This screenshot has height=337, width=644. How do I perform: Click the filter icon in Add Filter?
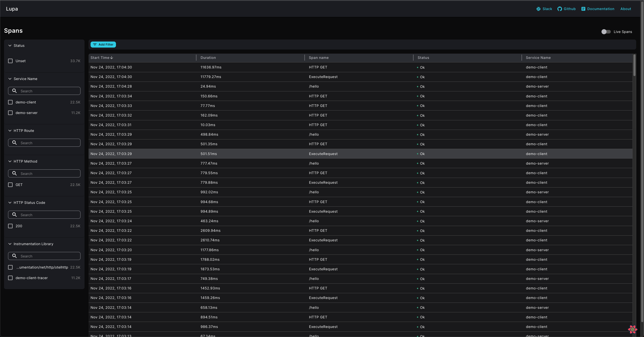tap(95, 45)
